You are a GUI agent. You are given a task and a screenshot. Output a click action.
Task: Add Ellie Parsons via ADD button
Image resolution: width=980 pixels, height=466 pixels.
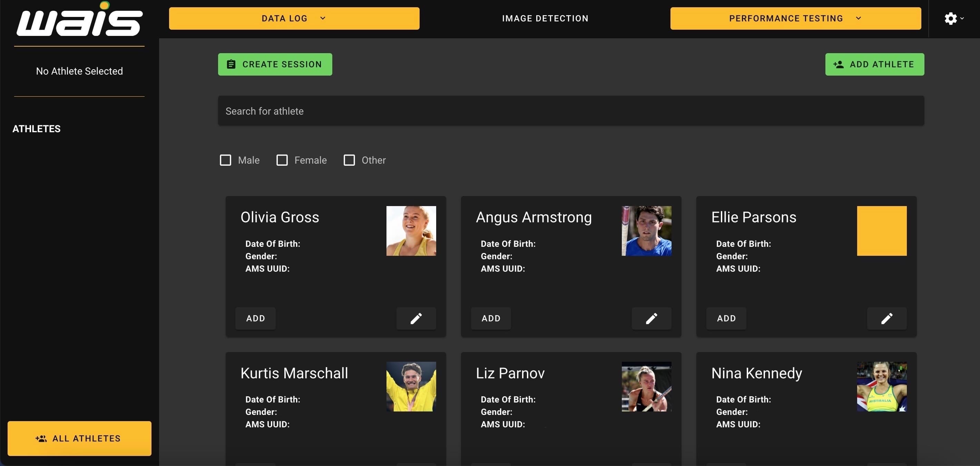tap(726, 318)
